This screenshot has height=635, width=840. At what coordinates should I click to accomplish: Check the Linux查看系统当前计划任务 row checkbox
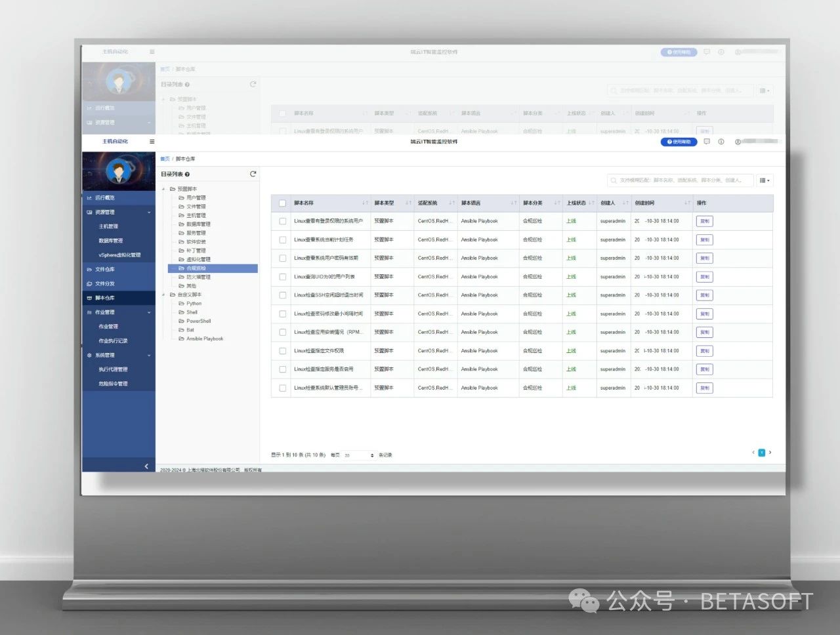point(282,240)
